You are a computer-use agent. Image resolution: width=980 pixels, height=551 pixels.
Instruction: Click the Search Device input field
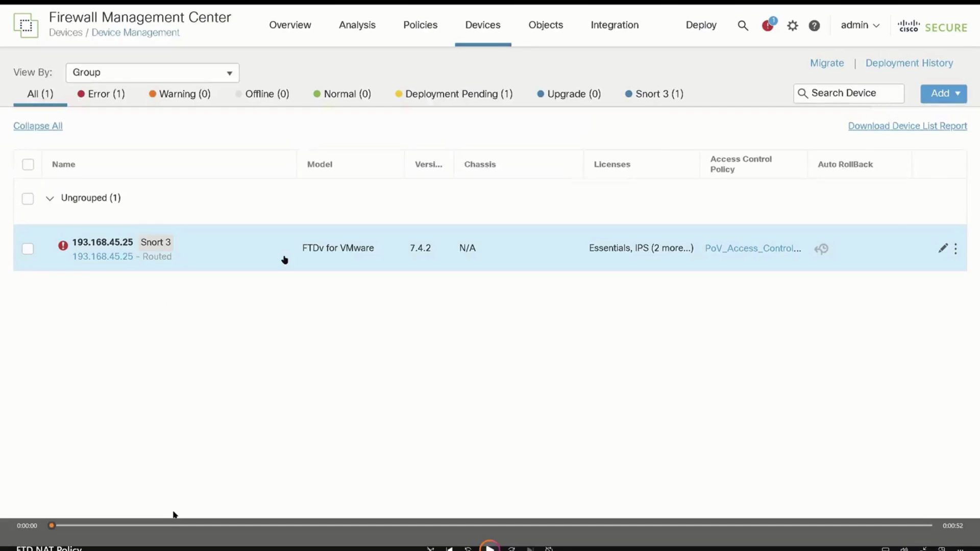[x=849, y=93]
